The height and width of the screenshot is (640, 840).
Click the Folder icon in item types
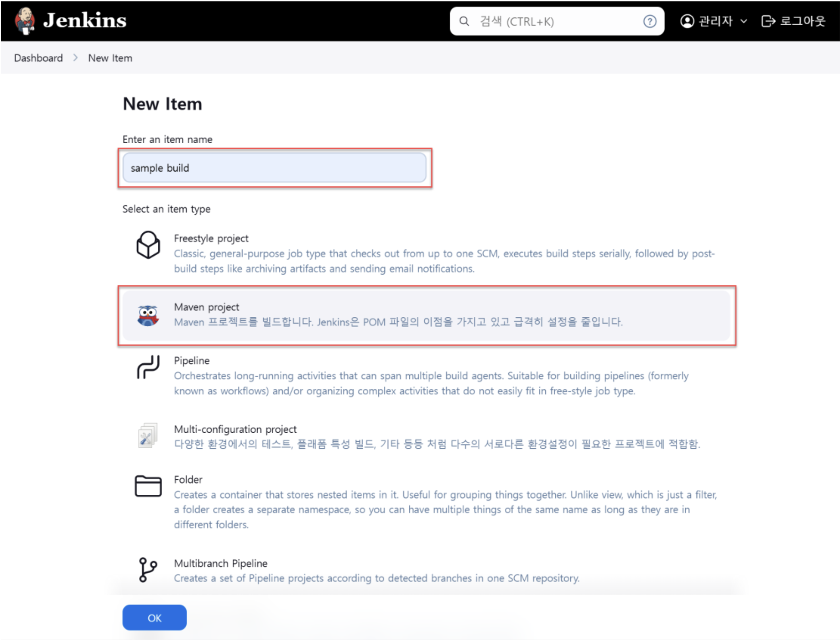pos(148,486)
